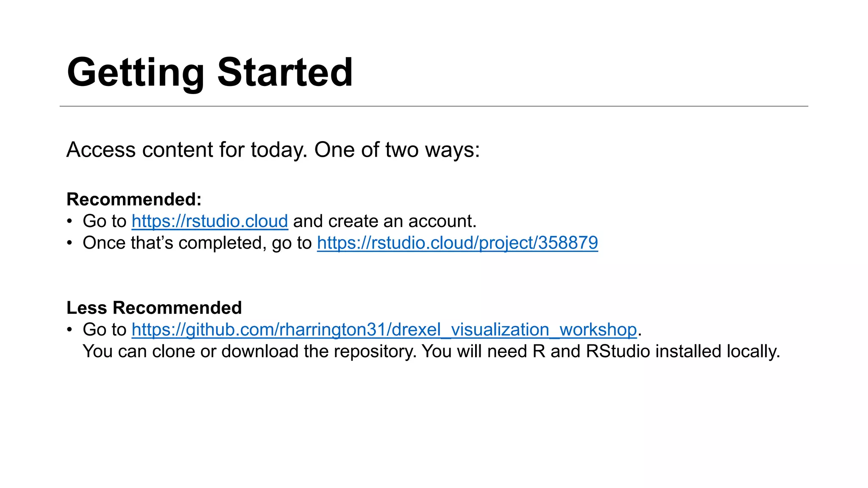Open the https://rstudio.cloud link

click(210, 222)
